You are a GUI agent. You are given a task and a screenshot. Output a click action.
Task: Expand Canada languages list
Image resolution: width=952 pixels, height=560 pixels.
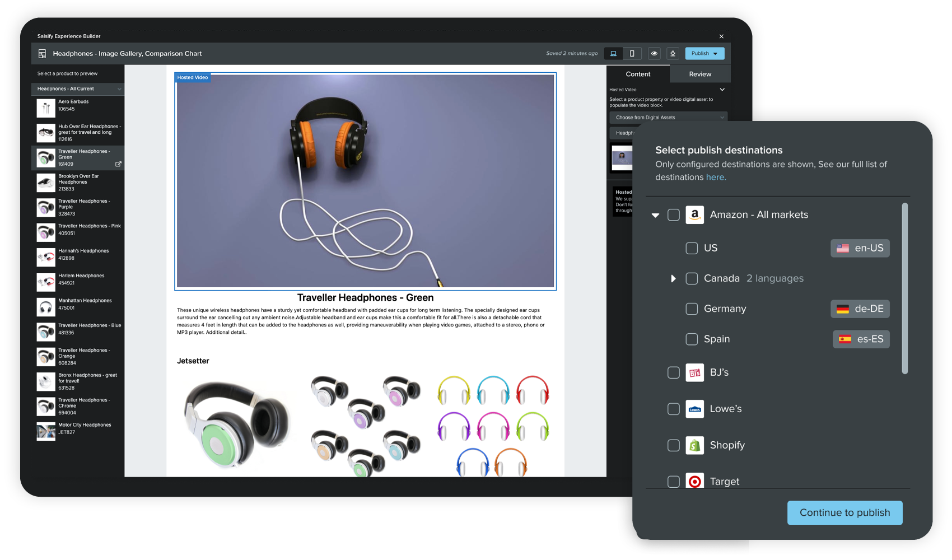[x=673, y=279]
